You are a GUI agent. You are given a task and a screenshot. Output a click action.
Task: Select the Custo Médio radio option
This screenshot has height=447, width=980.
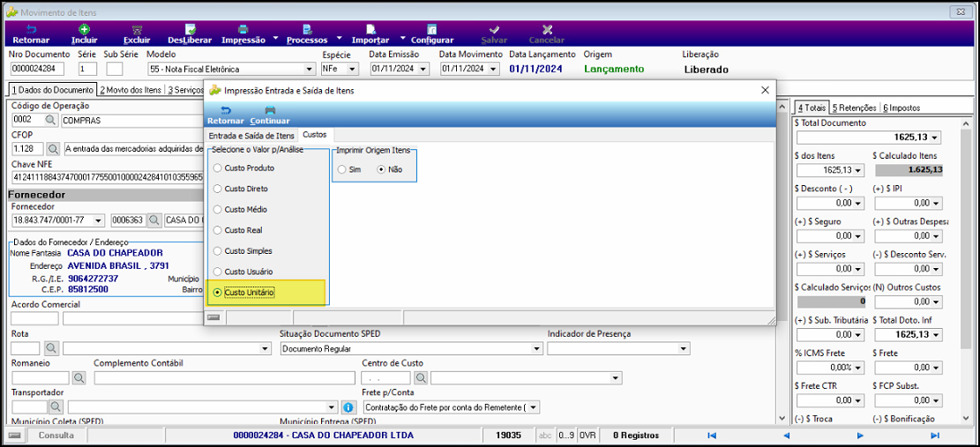point(218,209)
